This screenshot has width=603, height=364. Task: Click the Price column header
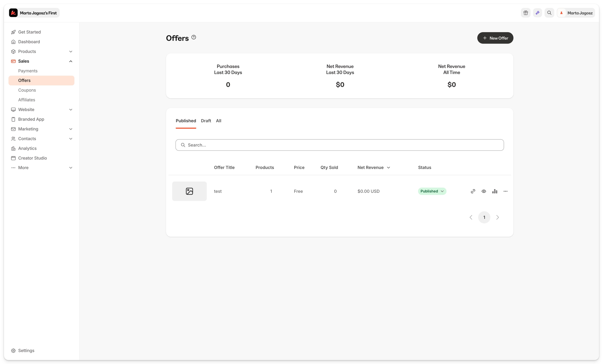299,167
